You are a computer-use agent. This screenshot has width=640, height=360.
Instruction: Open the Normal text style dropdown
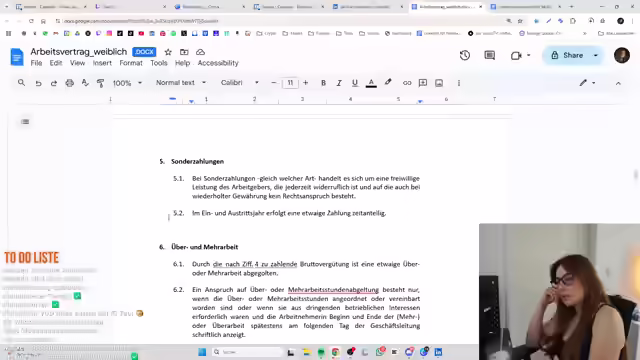[x=181, y=82]
